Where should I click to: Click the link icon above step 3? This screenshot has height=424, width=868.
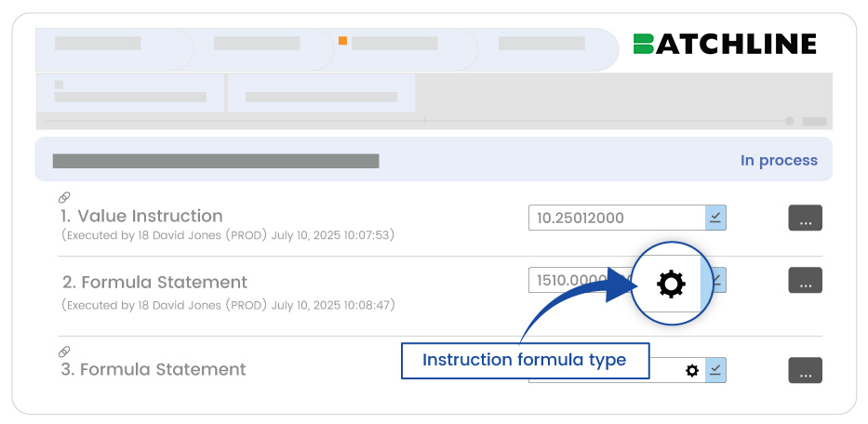coord(64,351)
